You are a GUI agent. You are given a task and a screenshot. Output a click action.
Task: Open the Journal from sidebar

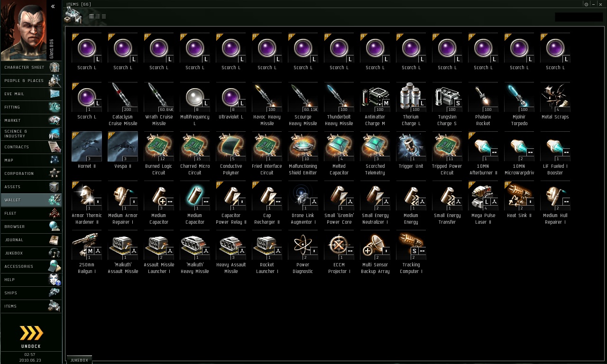[31, 240]
